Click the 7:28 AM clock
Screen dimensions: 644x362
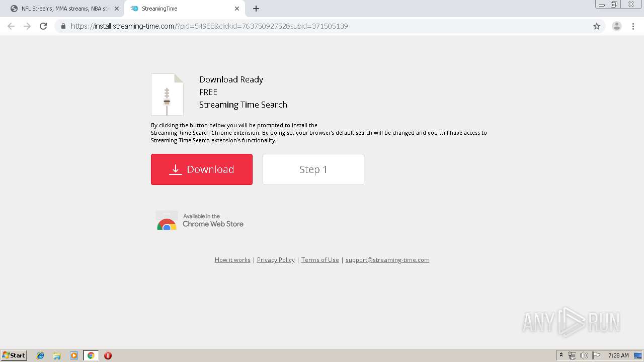point(618,355)
